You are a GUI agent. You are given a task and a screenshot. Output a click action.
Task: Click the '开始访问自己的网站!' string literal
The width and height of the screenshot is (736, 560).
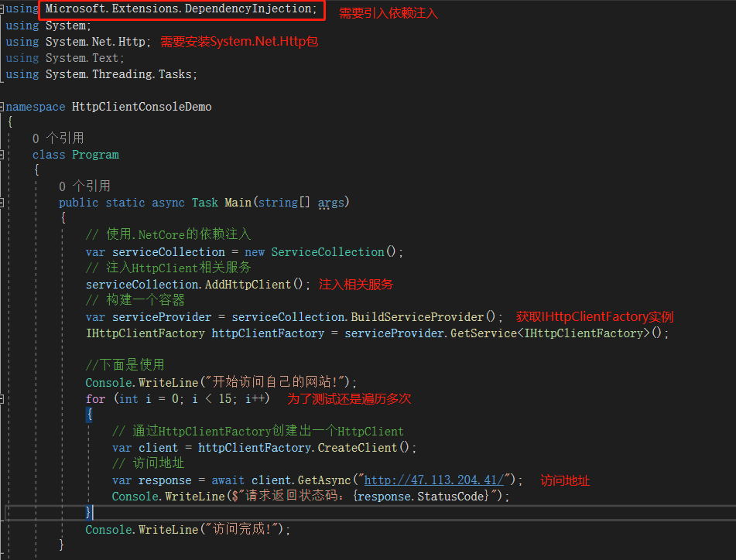click(275, 382)
